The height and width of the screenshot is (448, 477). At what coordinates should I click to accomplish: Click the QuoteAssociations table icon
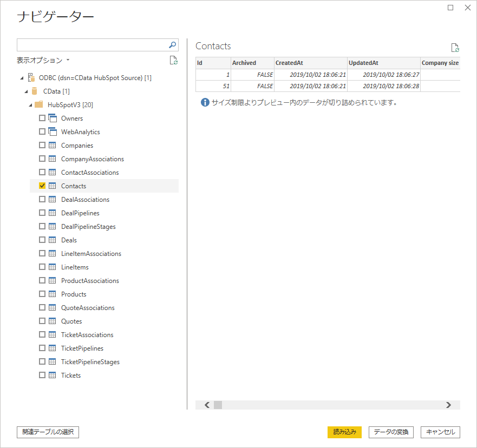(x=53, y=307)
